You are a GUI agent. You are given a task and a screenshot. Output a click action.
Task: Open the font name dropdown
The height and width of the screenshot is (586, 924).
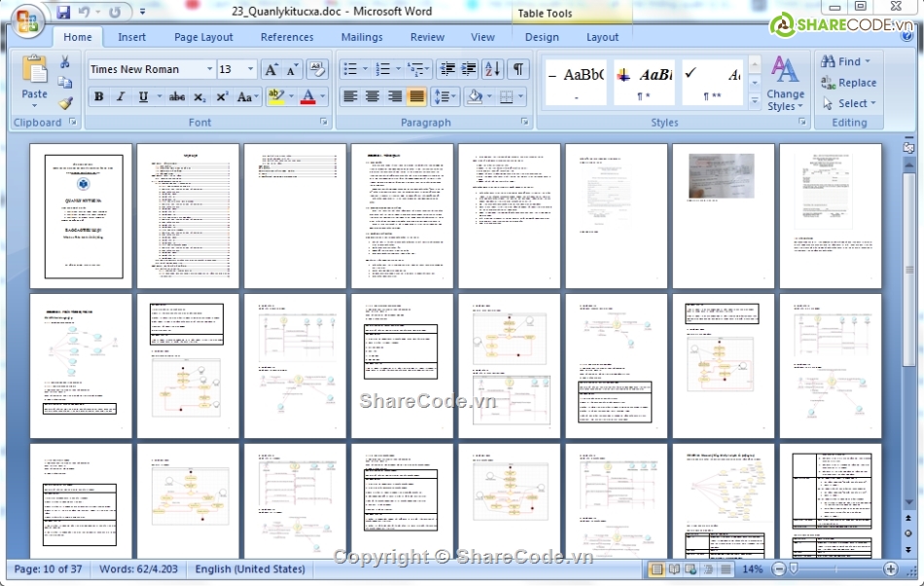[209, 69]
